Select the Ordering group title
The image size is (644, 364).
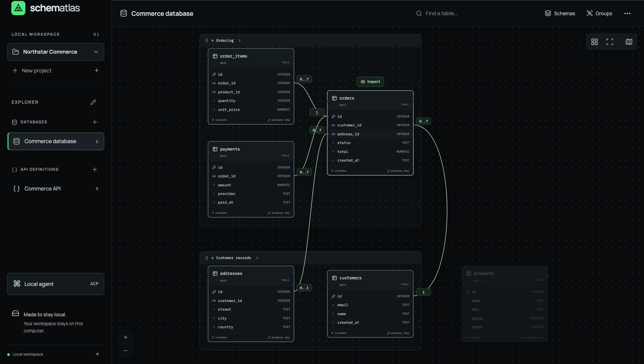tap(225, 41)
